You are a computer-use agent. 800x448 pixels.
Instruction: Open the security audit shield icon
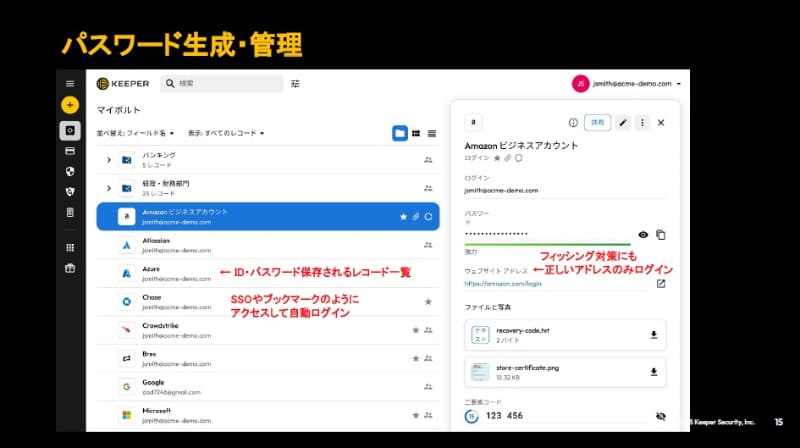pyautogui.click(x=70, y=171)
